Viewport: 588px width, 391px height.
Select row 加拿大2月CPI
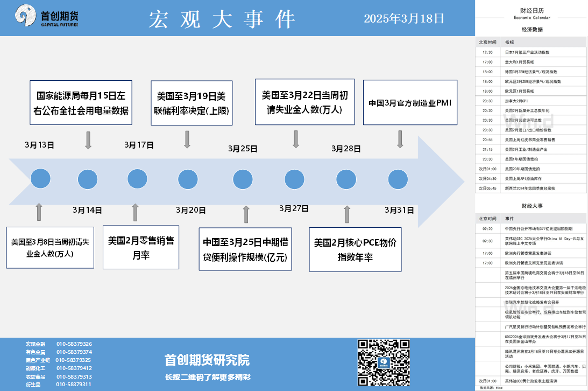[x=531, y=101]
